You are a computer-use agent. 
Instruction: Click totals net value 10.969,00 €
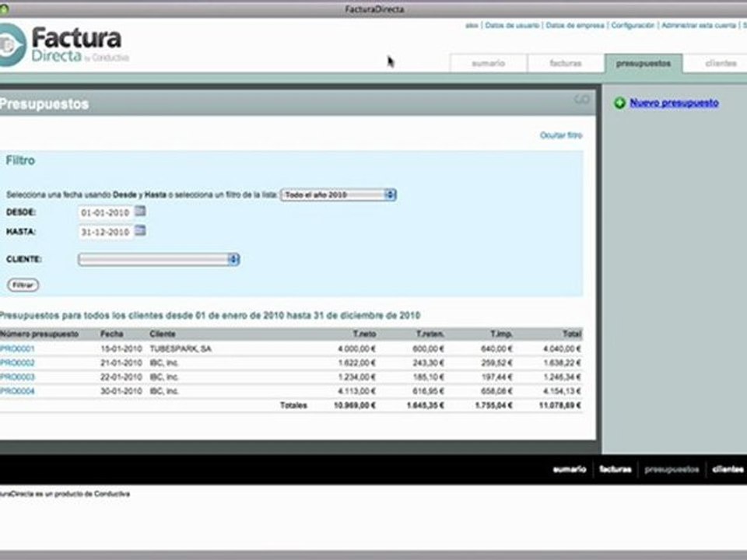click(x=355, y=406)
